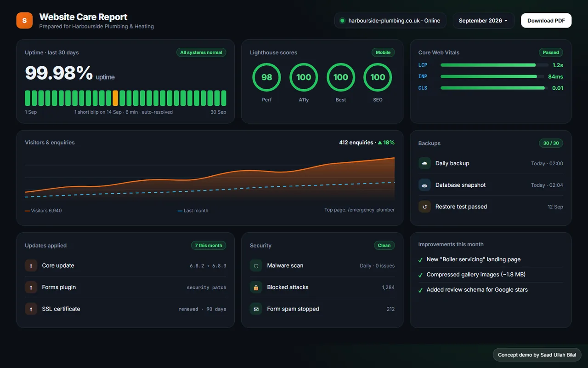
Task: Click the orange uptime bar for 14 Sep
Action: point(115,98)
